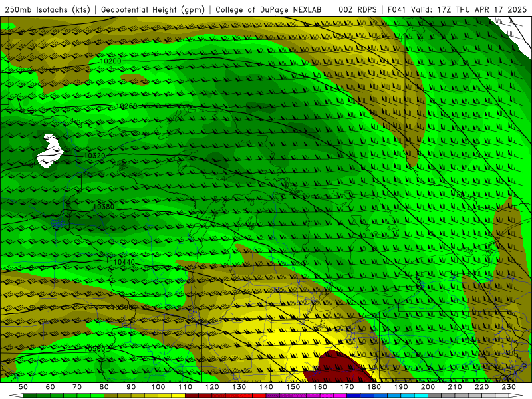Click the 70 label on the color scale
This screenshot has width=532, height=399.
[77, 387]
